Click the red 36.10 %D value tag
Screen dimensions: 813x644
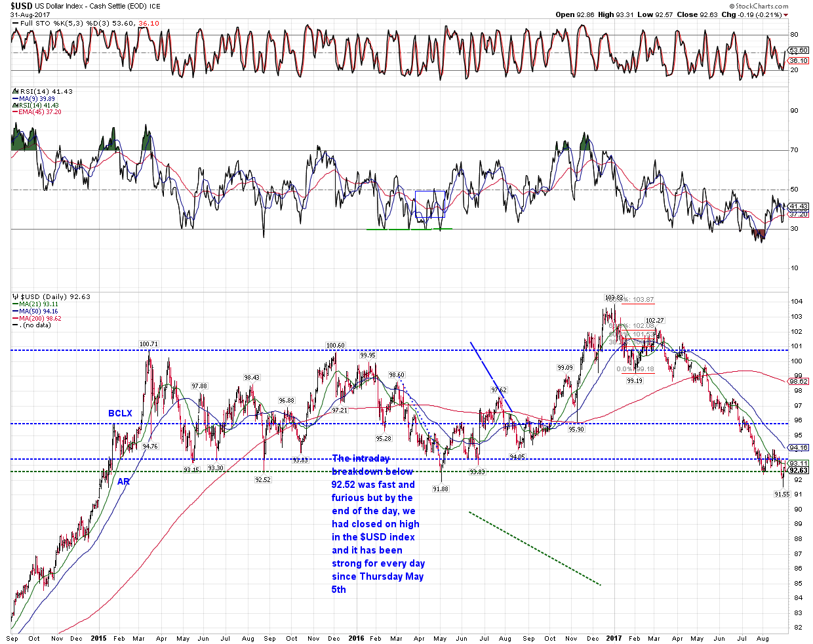[x=798, y=60]
